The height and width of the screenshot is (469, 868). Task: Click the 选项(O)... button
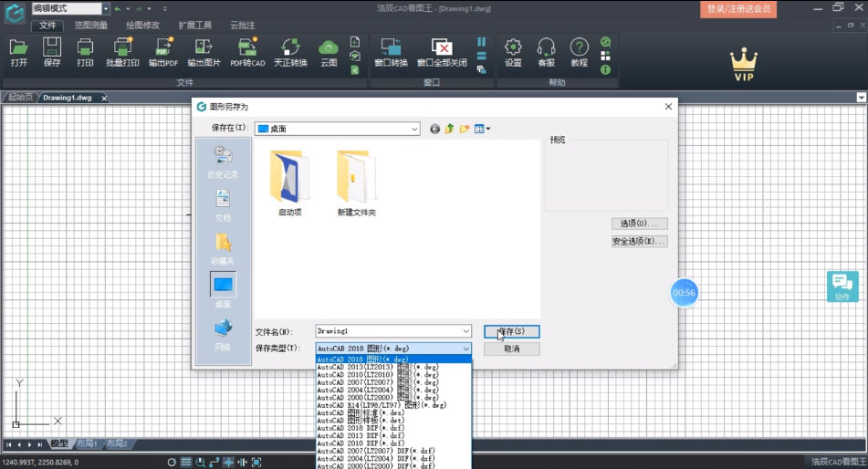point(640,224)
